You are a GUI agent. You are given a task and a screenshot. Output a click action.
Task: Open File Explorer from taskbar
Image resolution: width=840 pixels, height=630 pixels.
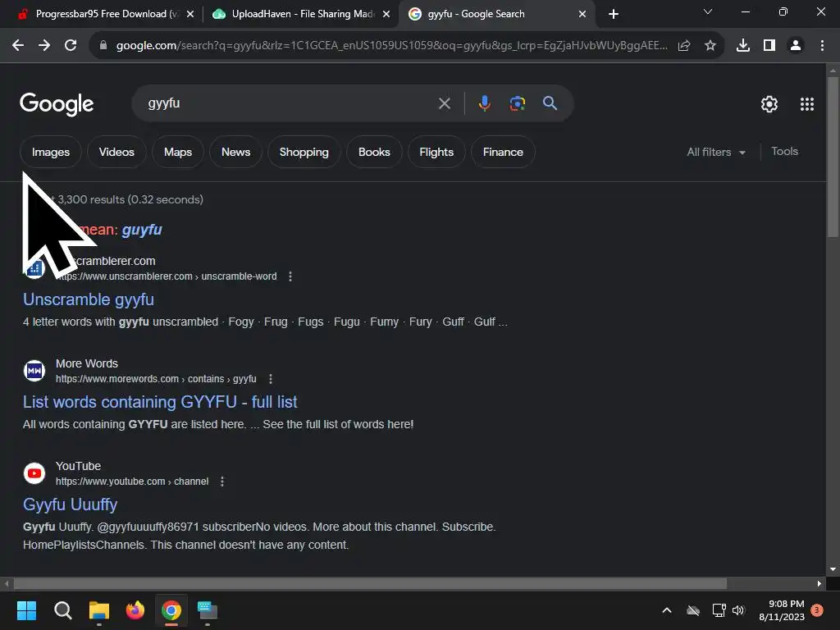99,610
